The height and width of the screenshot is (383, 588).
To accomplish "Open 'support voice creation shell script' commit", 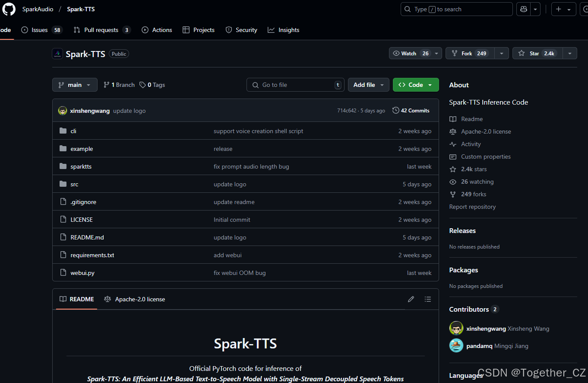I will (x=258, y=131).
